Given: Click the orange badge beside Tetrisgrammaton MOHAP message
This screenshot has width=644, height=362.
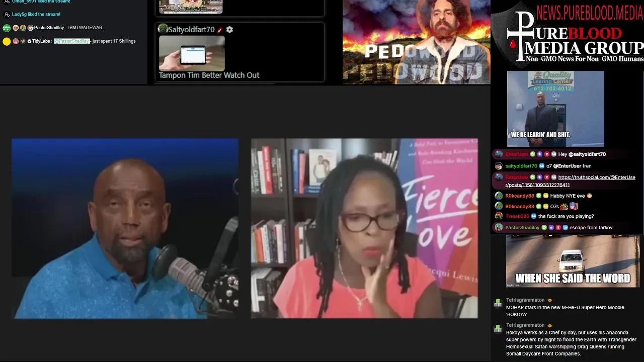Looking at the screenshot, I should click(550, 300).
